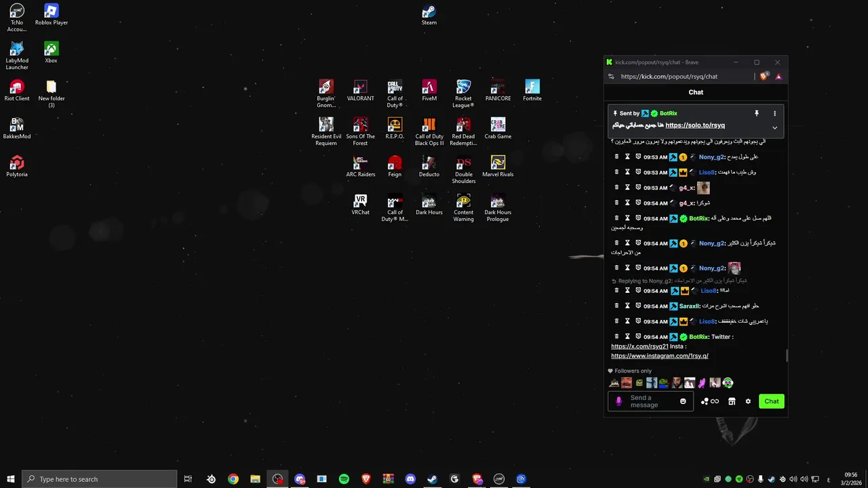Click the taskbar search box
Screen dimensions: 868x488
coord(100,479)
